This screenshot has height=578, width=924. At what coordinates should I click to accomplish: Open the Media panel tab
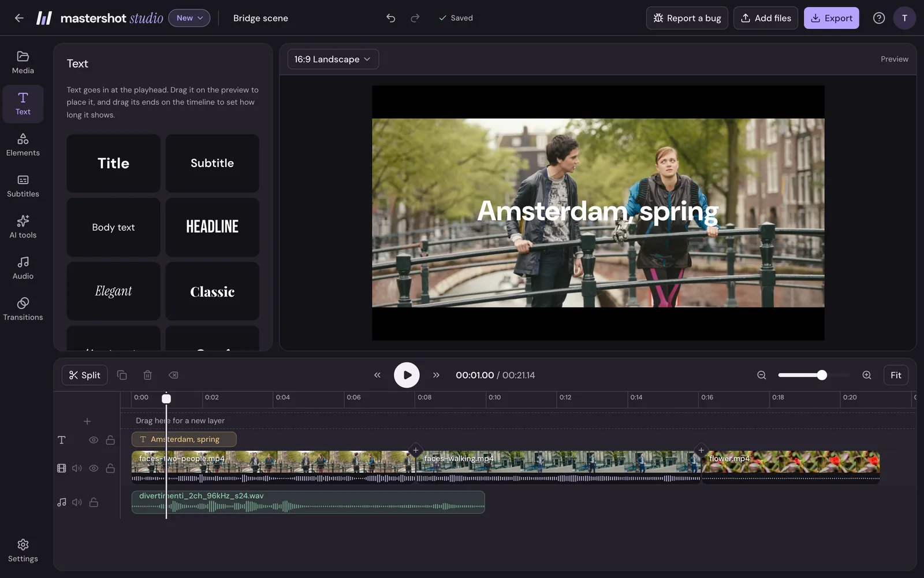coord(23,62)
